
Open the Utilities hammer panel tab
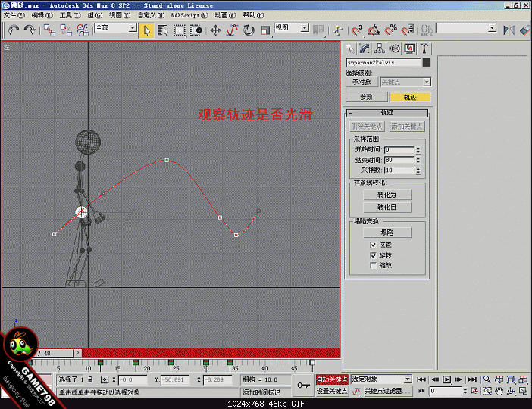point(424,48)
